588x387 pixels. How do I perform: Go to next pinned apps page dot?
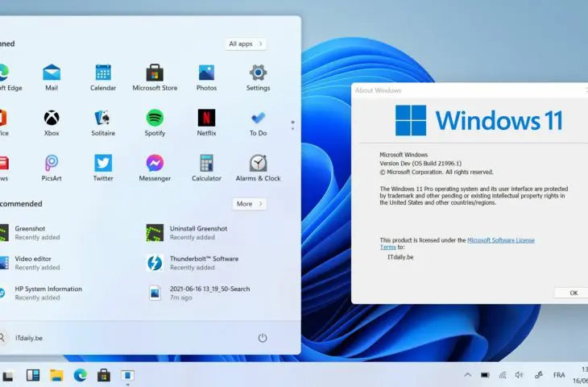coord(293,129)
